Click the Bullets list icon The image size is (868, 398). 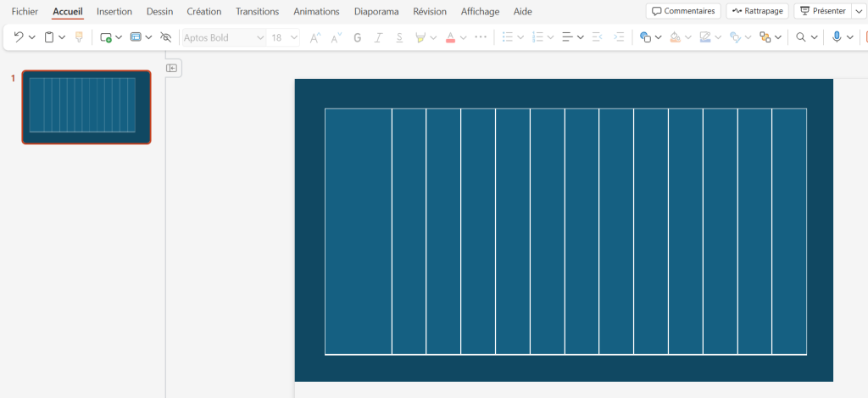point(508,37)
